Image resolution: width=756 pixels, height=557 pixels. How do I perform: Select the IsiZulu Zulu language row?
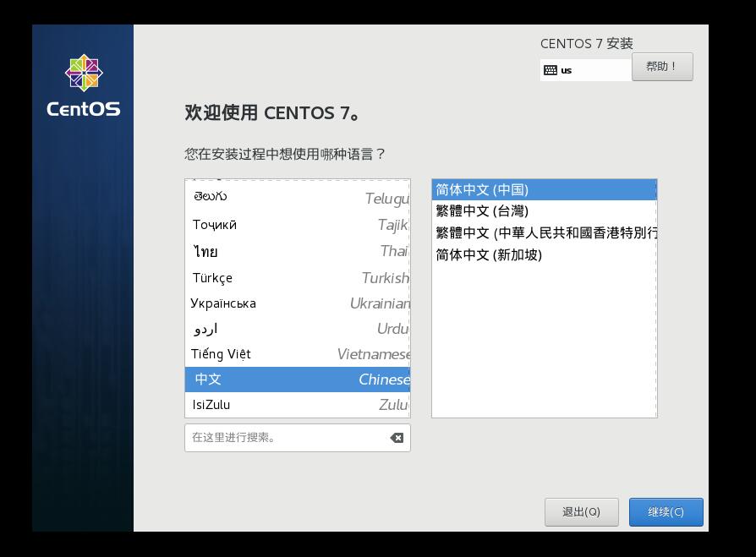pos(298,405)
